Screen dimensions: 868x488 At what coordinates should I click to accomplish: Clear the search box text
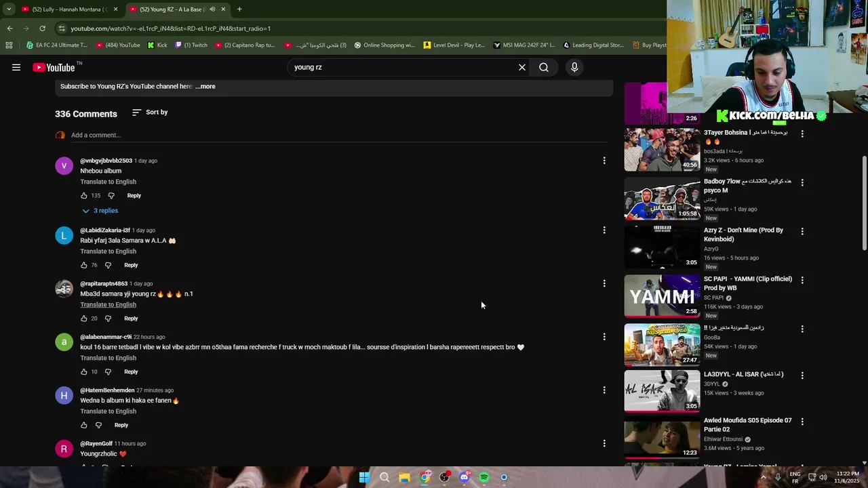[522, 67]
